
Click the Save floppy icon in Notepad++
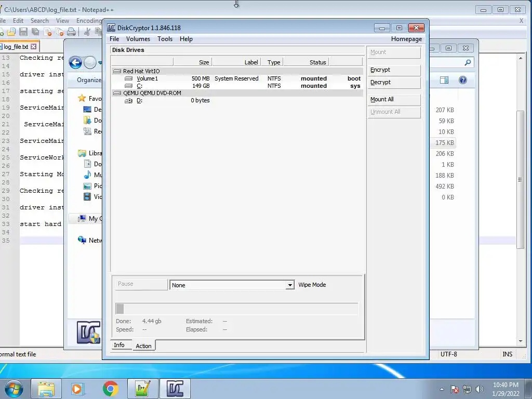click(x=23, y=32)
